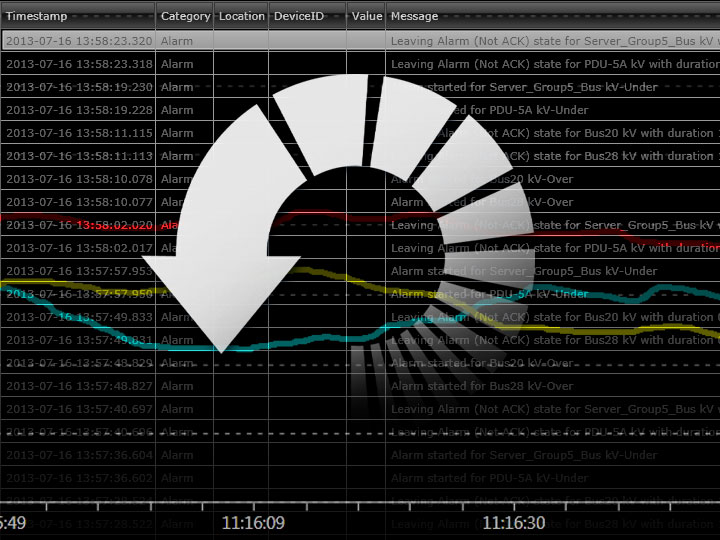Image resolution: width=720 pixels, height=540 pixels.
Task: Click message 'Alarm started for Bus28 kV-Over'
Action: pos(482,386)
